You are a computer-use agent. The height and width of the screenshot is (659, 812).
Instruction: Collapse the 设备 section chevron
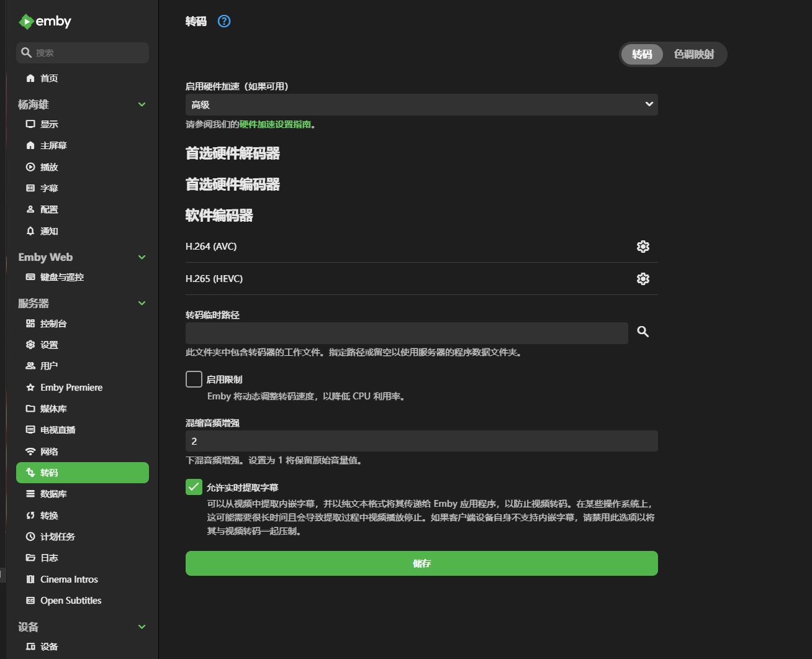click(x=142, y=627)
